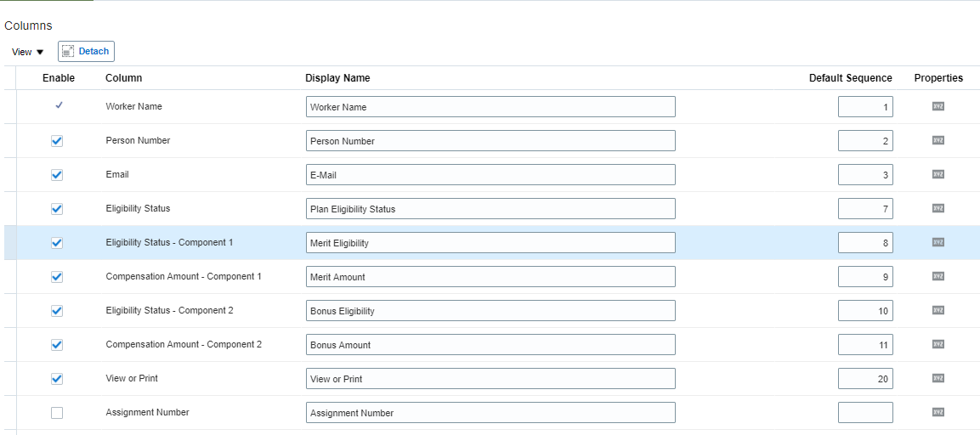The image size is (980, 435).
Task: Click properties icon for Bonus Eligibility row
Action: (938, 310)
